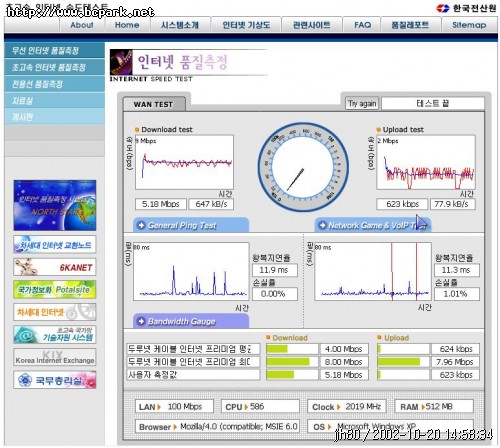The image size is (500, 448).
Task: Click the 8.00 Mbps value box
Action: (344, 362)
